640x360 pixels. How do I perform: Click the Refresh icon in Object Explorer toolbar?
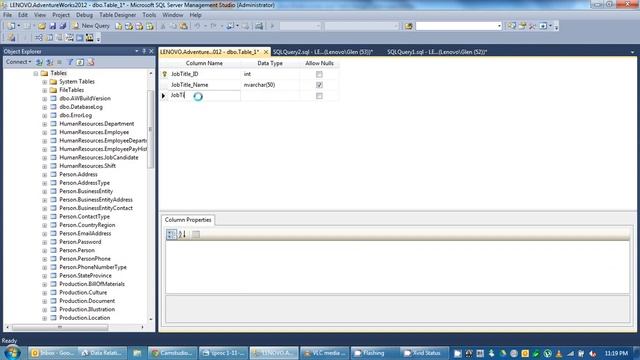[x=80, y=62]
